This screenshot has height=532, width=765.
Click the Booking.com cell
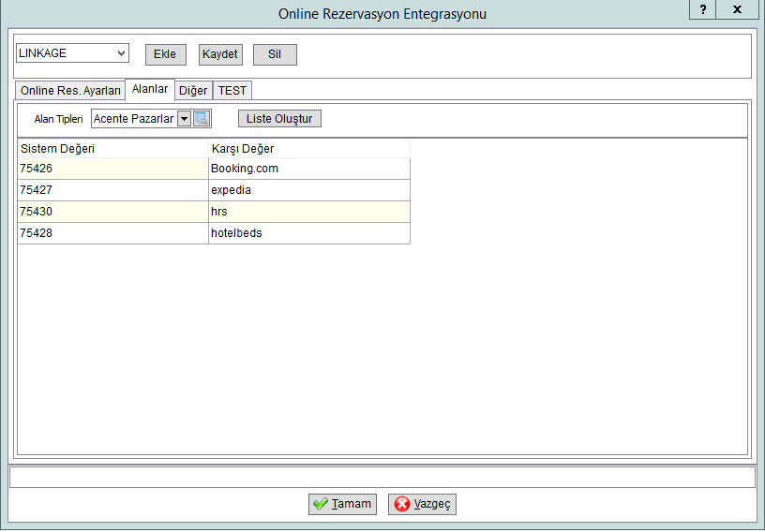[309, 169]
